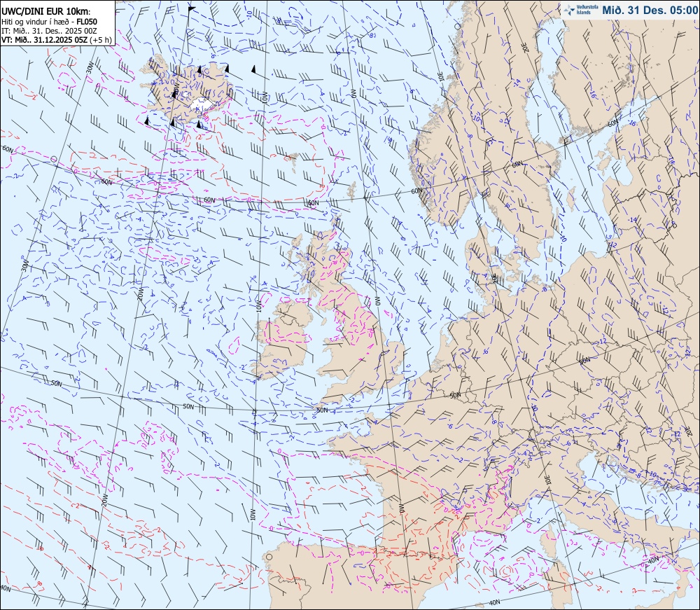Click the 40N label in the bottom-left corner
Viewport: 700px width, 610px height.
point(6,588)
